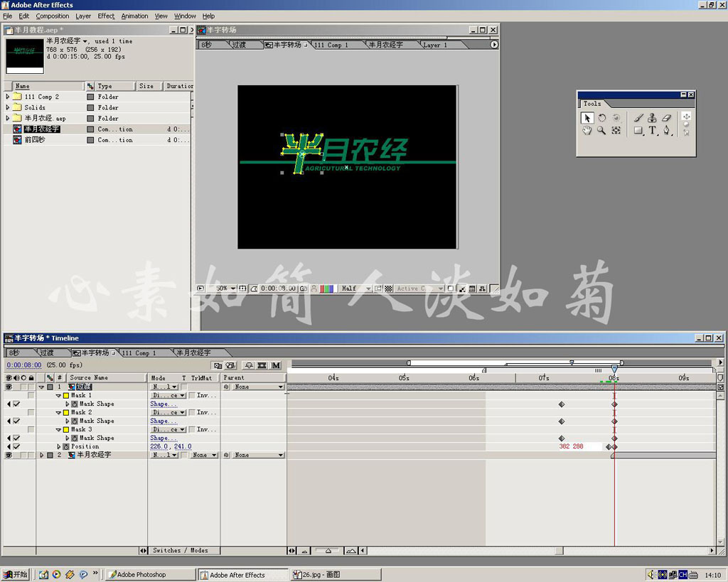This screenshot has width=728, height=582.
Task: Toggle keyframe checkbox for Position property
Action: 17,446
